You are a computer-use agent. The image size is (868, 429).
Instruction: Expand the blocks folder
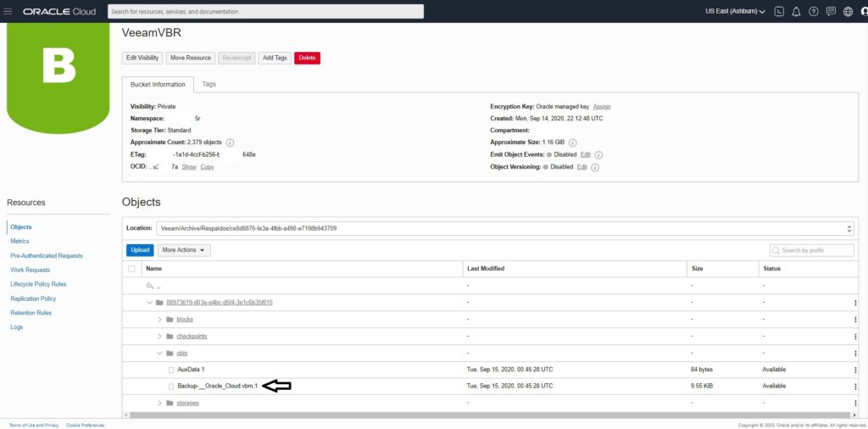coord(159,320)
